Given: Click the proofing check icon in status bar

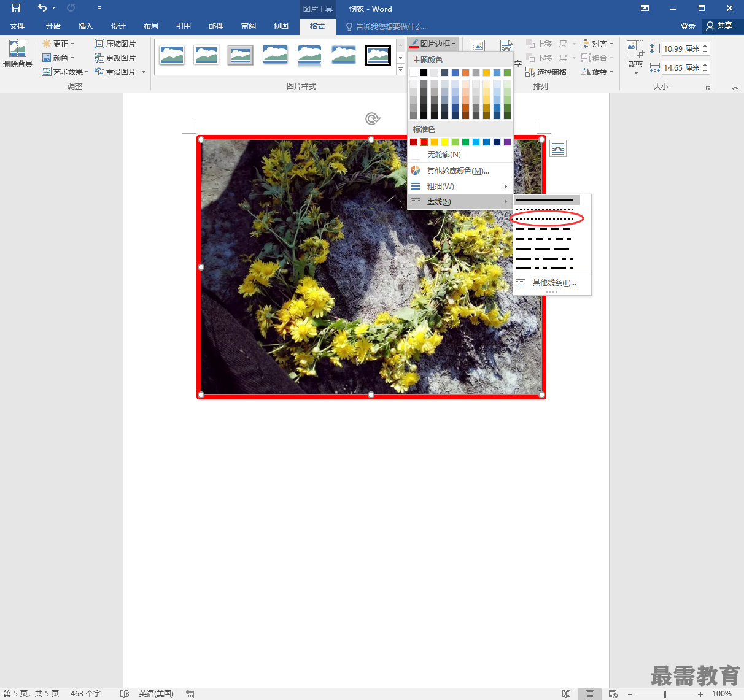Looking at the screenshot, I should click(x=125, y=694).
